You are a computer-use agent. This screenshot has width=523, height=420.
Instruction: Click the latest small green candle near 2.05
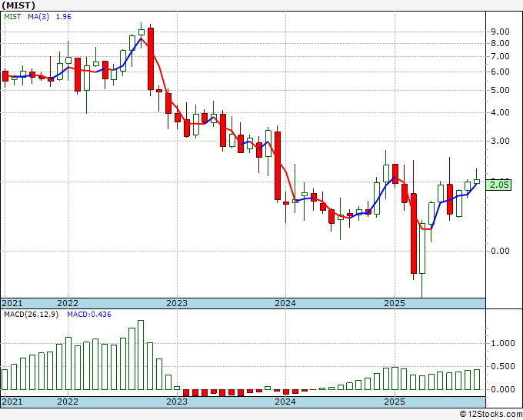tap(477, 181)
